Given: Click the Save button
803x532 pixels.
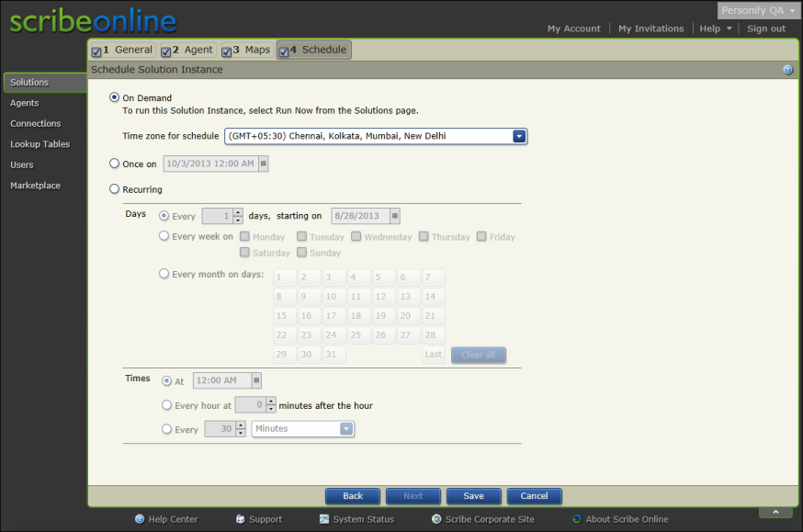Looking at the screenshot, I should [x=473, y=495].
